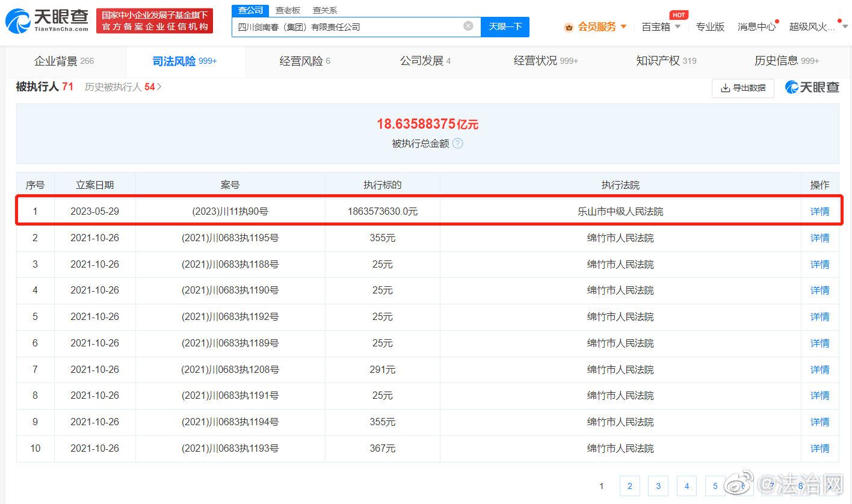
Task: Go to pagination page 4
Action: click(687, 486)
